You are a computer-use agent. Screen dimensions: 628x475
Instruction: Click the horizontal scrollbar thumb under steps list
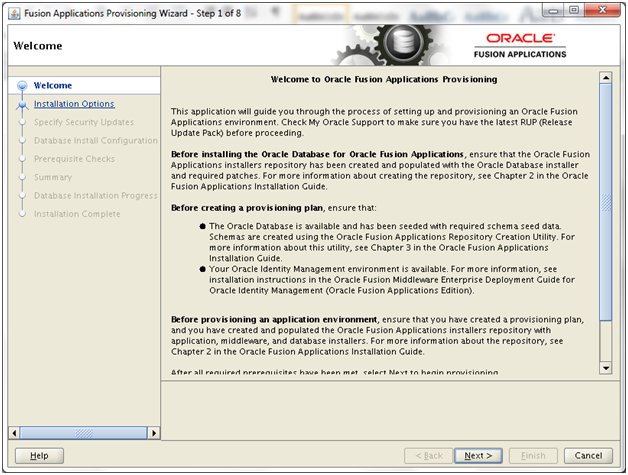tap(84, 433)
